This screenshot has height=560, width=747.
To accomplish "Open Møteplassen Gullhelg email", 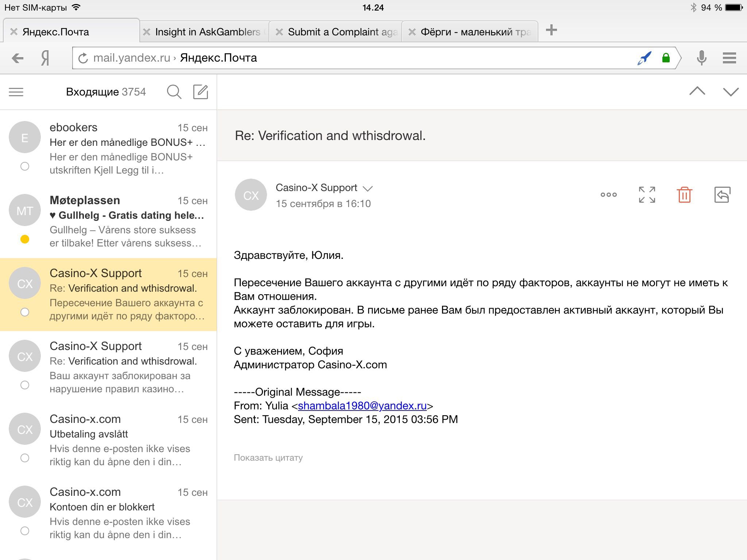I will pos(108,222).
